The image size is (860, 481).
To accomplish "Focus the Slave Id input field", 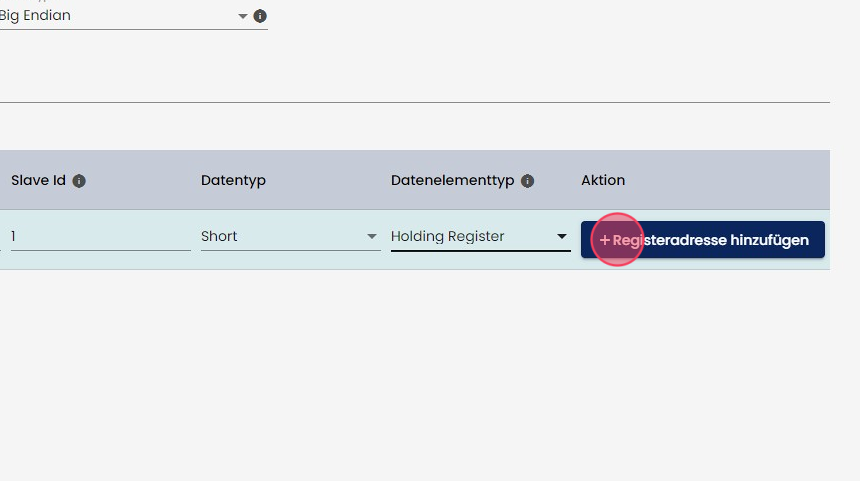I will tap(100, 237).
